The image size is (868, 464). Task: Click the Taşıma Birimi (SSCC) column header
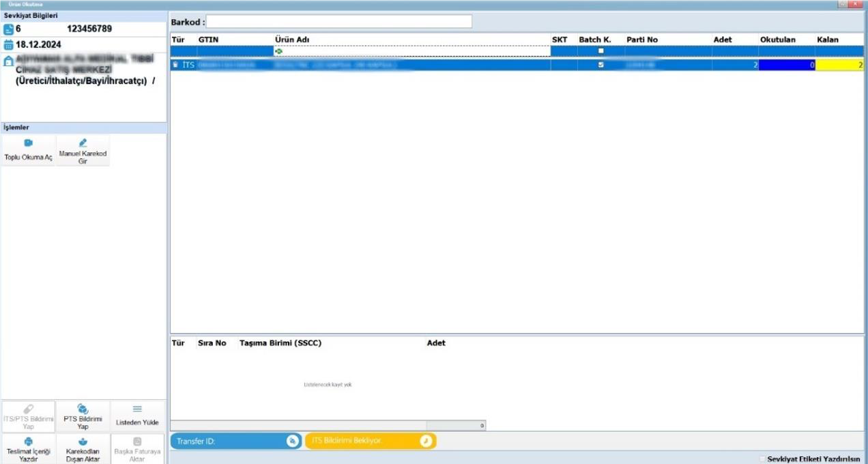coord(280,343)
